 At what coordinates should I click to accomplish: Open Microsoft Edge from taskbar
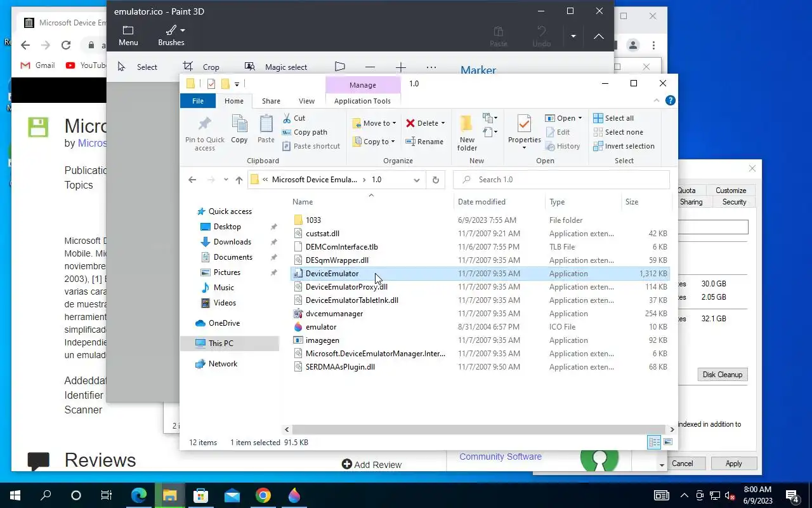(139, 495)
